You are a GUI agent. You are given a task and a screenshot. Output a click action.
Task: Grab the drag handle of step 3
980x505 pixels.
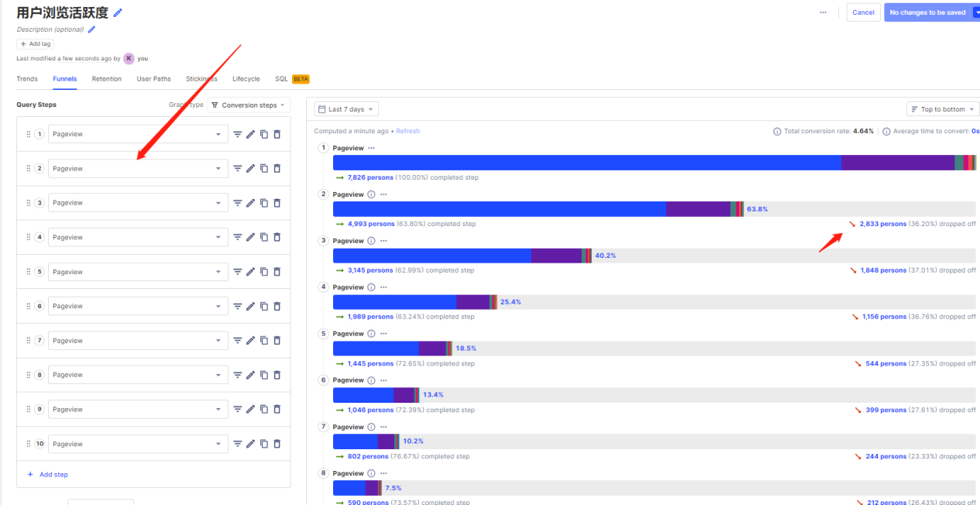29,203
